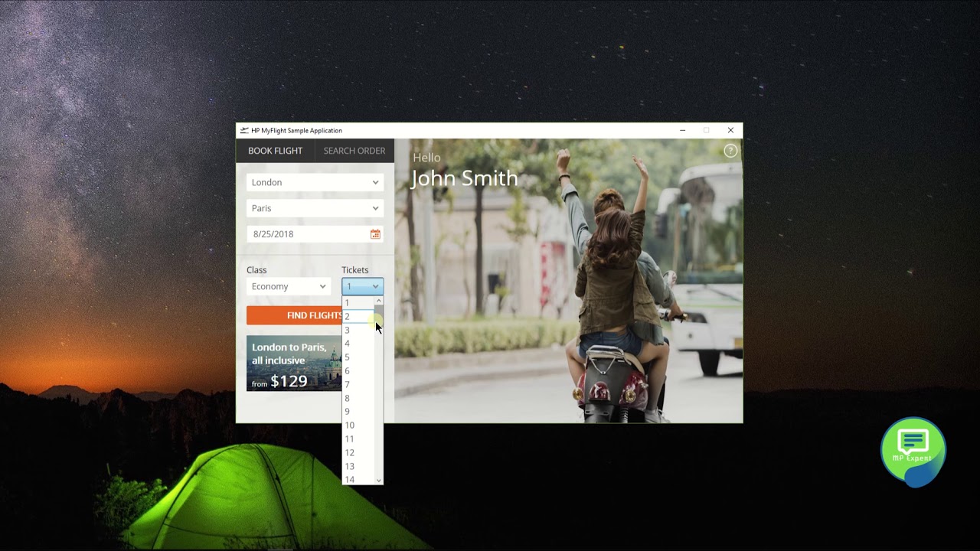This screenshot has width=980, height=551.
Task: Select 6 tickets from the list
Action: [x=358, y=371]
